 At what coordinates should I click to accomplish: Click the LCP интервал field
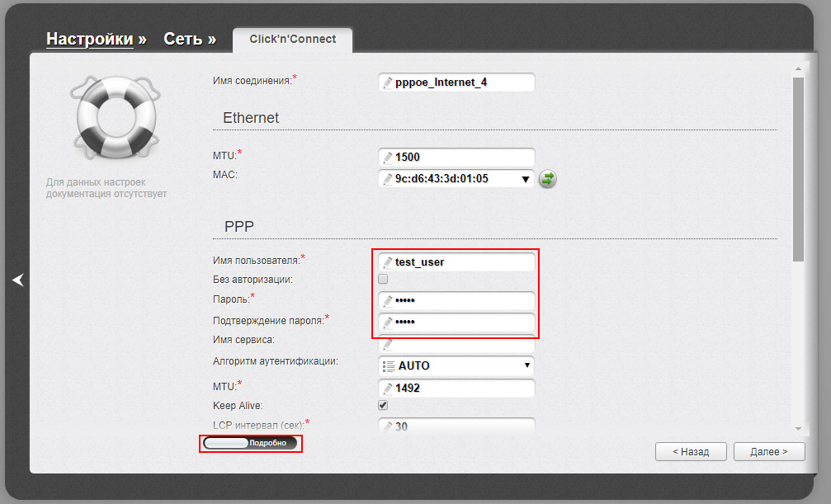(x=456, y=426)
